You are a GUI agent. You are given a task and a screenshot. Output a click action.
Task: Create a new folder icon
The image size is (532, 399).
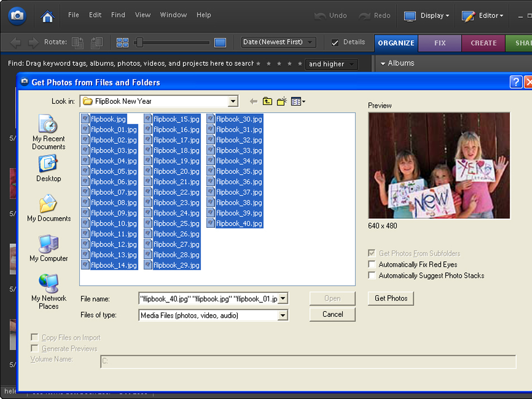coord(281,101)
